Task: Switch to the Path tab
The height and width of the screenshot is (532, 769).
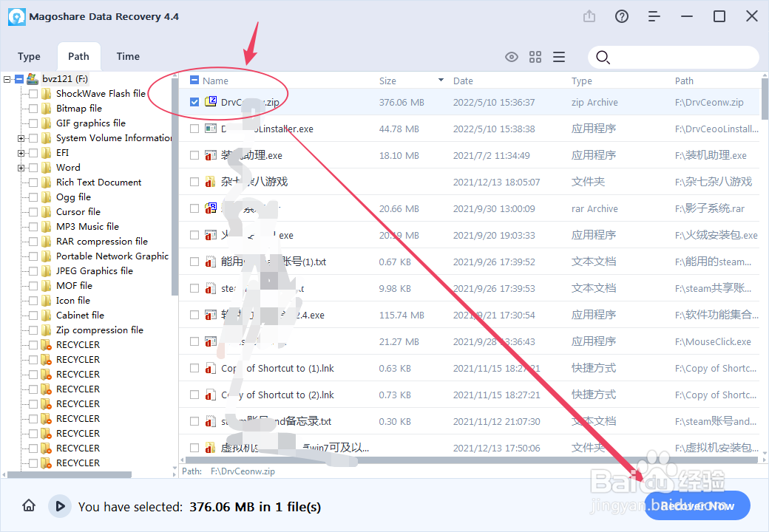Action: pyautogui.click(x=78, y=56)
